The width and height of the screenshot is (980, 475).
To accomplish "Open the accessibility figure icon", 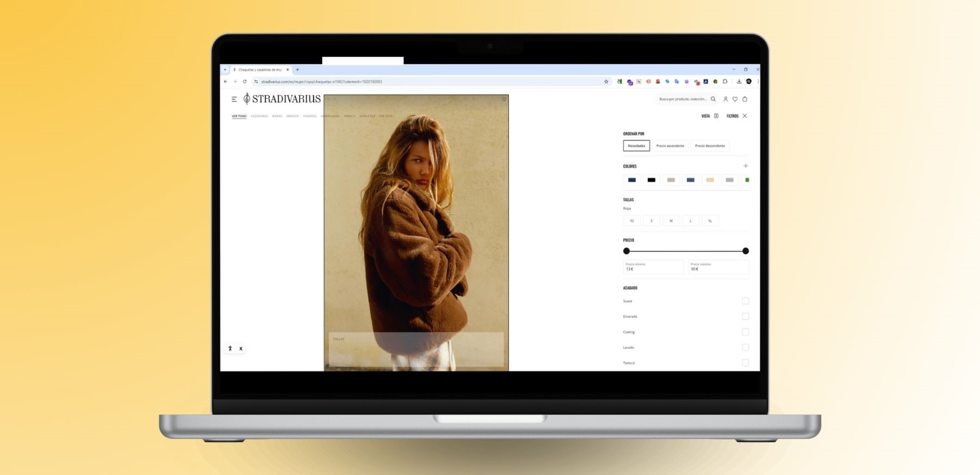I will pyautogui.click(x=230, y=349).
